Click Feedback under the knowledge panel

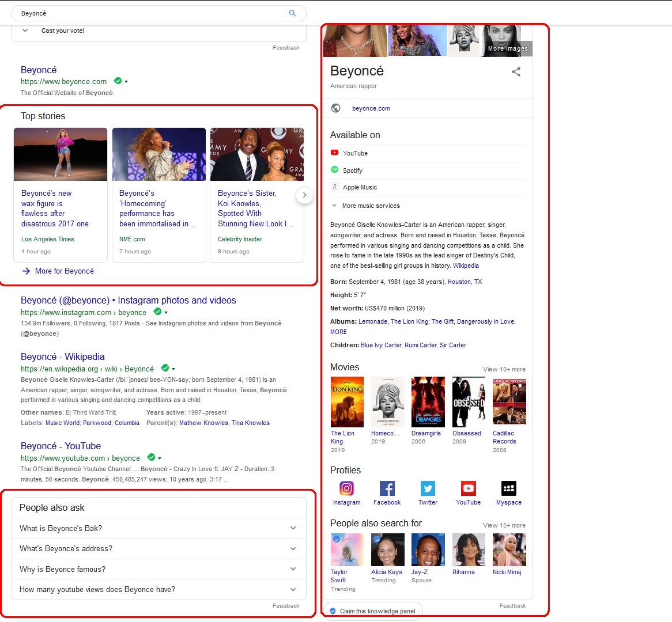pos(512,606)
